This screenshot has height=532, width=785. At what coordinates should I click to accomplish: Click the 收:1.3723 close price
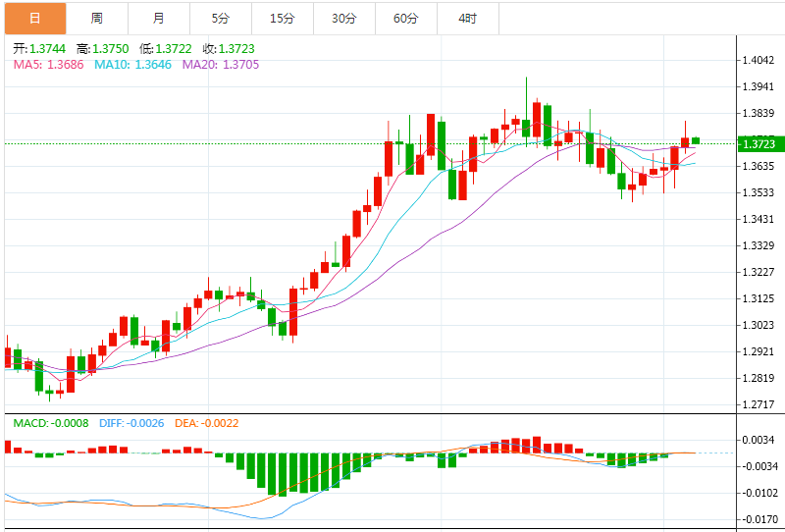click(229, 49)
